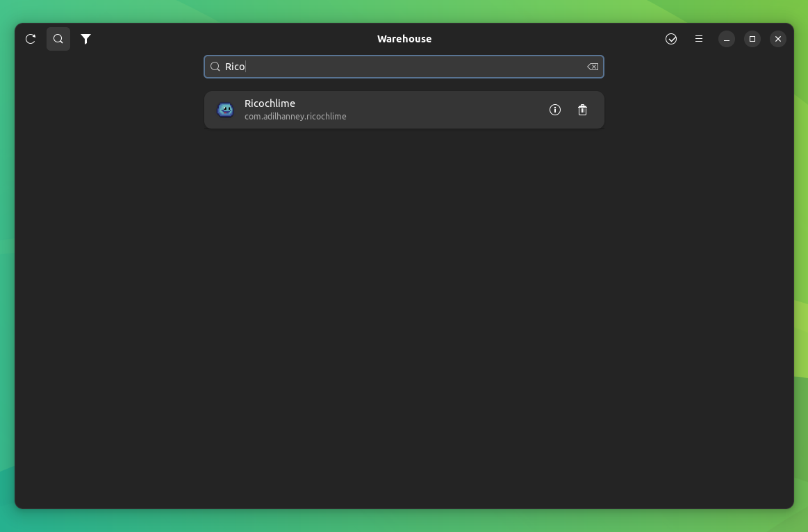Click the Ricochlime application icon
Viewport: 808px width, 532px height.
click(x=225, y=110)
